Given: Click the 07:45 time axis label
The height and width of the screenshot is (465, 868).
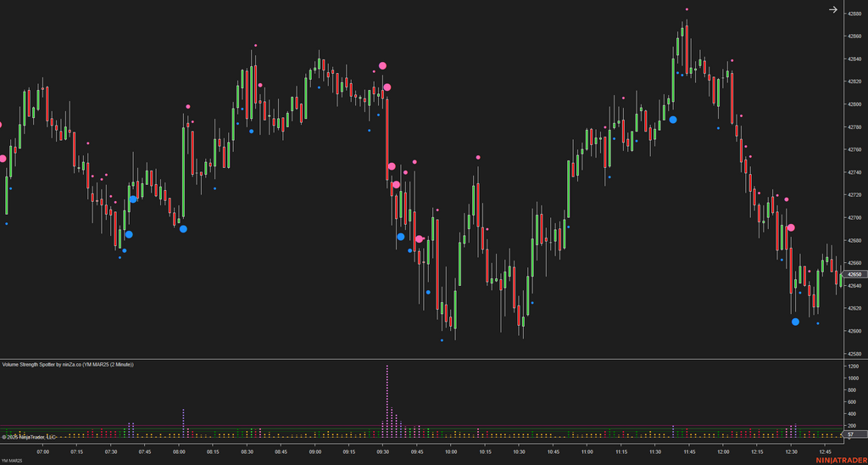Looking at the screenshot, I should pyautogui.click(x=145, y=451).
